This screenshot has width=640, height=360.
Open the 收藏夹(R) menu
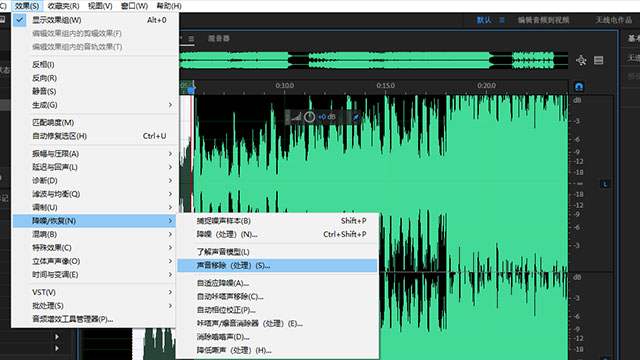point(63,6)
